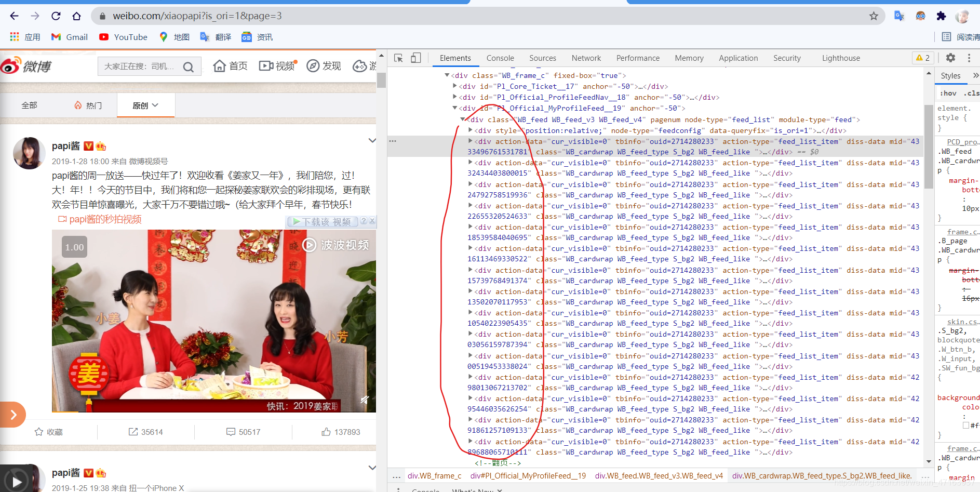The width and height of the screenshot is (980, 492).
Task: Expand the orange side panel arrow
Action: [x=12, y=415]
